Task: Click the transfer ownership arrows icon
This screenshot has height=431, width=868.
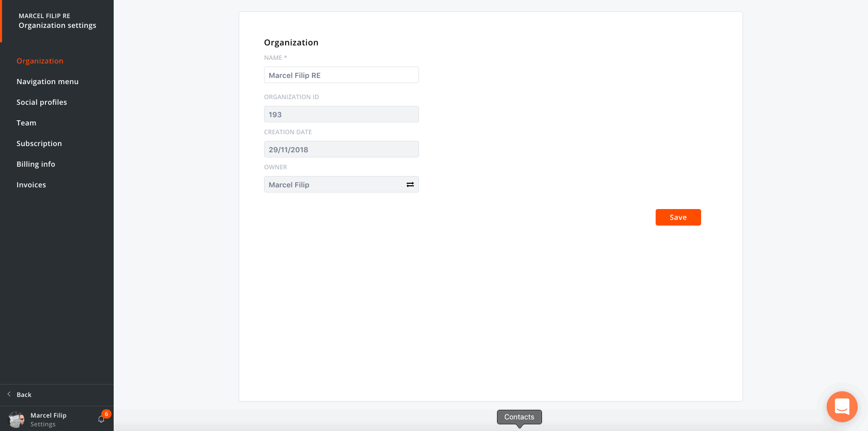Action: tap(410, 185)
